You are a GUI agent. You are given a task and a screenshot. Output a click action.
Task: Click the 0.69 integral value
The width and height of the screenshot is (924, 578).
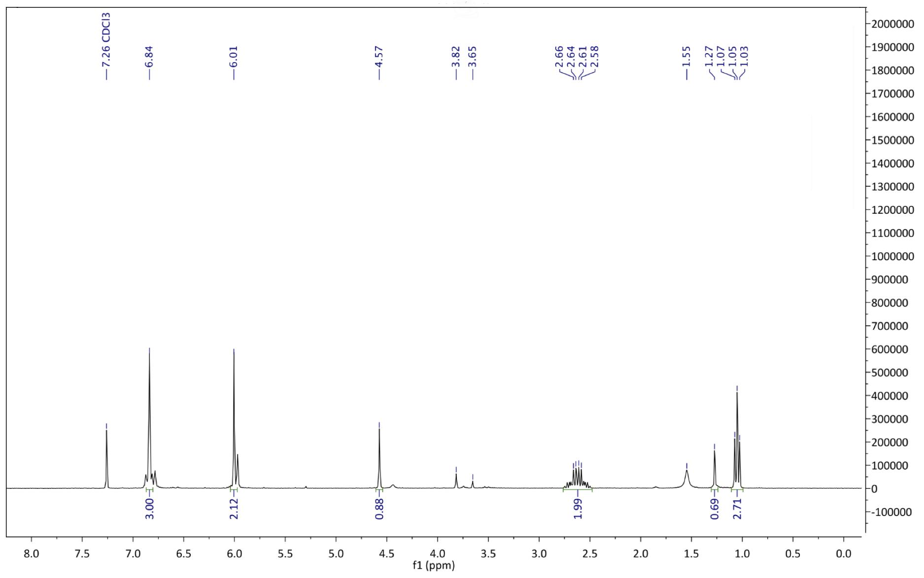pos(715,509)
